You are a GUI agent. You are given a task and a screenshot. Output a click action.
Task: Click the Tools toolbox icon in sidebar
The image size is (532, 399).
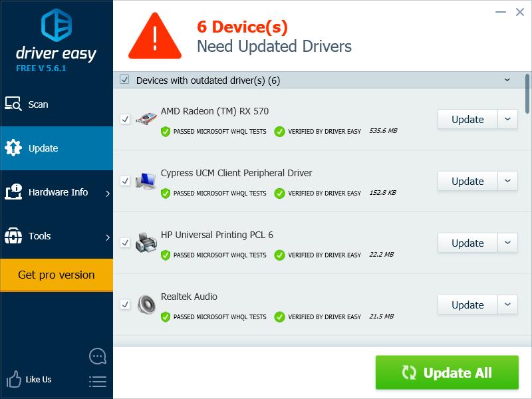click(x=13, y=236)
